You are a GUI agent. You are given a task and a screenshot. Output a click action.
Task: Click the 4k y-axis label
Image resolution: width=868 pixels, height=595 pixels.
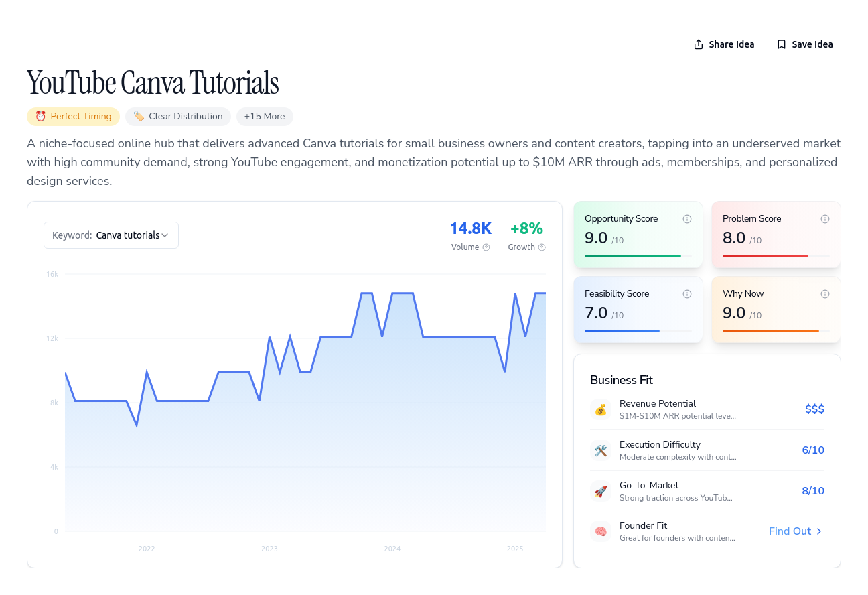(x=54, y=467)
